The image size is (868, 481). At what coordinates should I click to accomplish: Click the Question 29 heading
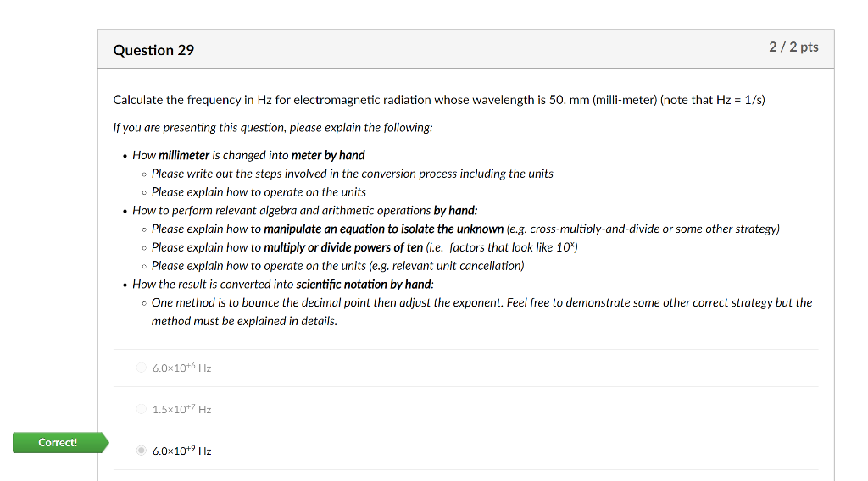[153, 50]
